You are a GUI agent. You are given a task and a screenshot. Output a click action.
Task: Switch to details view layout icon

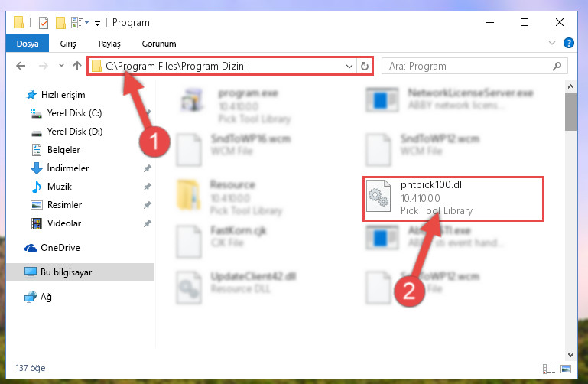(x=549, y=369)
